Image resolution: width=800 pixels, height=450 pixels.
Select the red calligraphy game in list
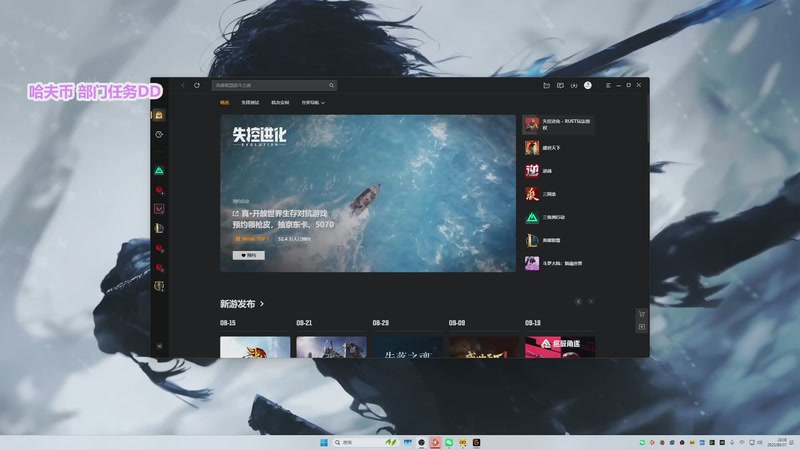click(558, 194)
